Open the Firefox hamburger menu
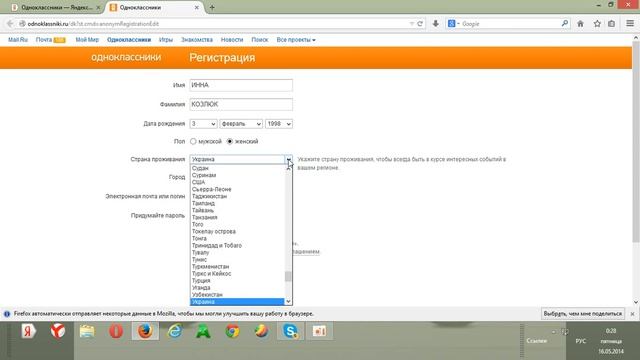The height and width of the screenshot is (360, 640). (x=630, y=24)
